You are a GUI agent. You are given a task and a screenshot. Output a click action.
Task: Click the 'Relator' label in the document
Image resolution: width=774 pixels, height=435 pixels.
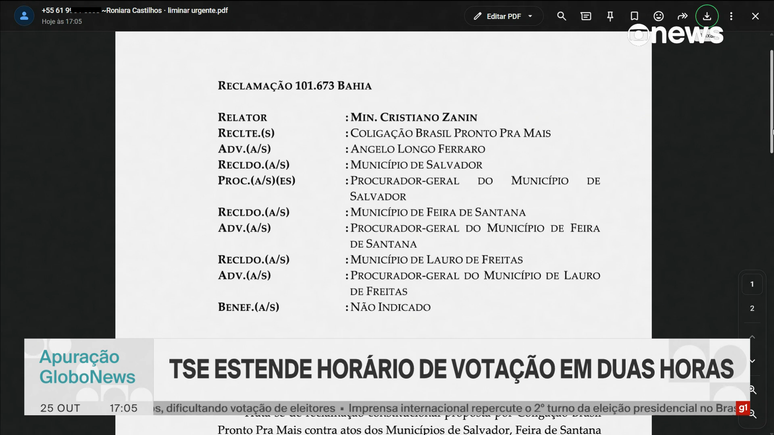coord(242,118)
